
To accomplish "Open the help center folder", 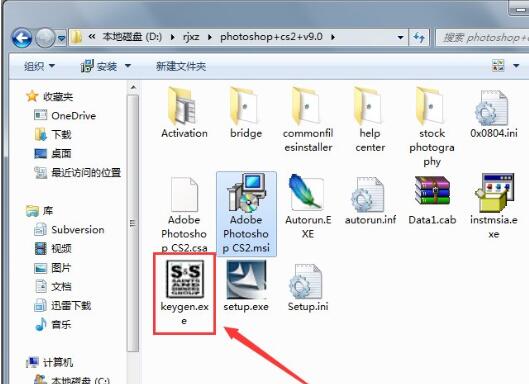I will coord(370,120).
